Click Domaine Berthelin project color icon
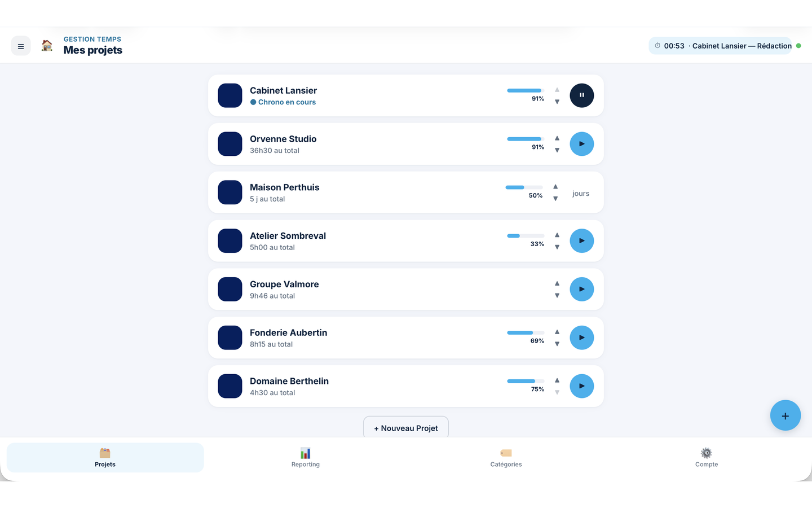 pyautogui.click(x=230, y=387)
